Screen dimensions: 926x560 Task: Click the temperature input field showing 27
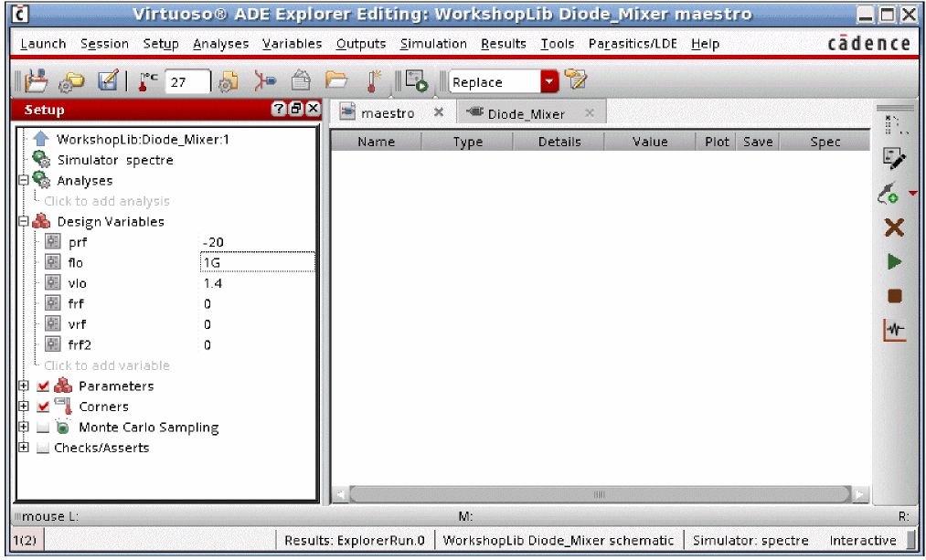coord(187,82)
